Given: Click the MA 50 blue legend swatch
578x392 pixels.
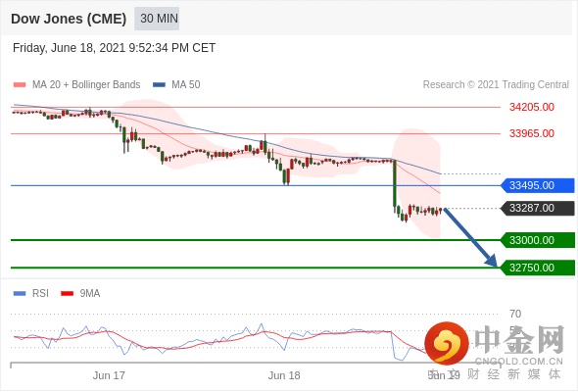Looking at the screenshot, I should tap(159, 85).
